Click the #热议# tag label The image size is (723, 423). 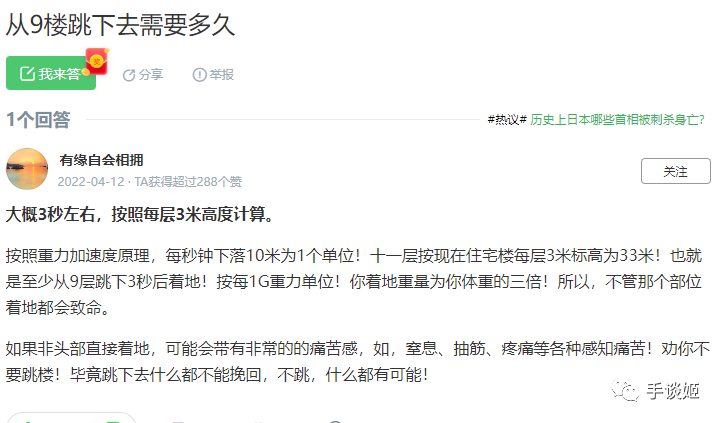(x=507, y=120)
